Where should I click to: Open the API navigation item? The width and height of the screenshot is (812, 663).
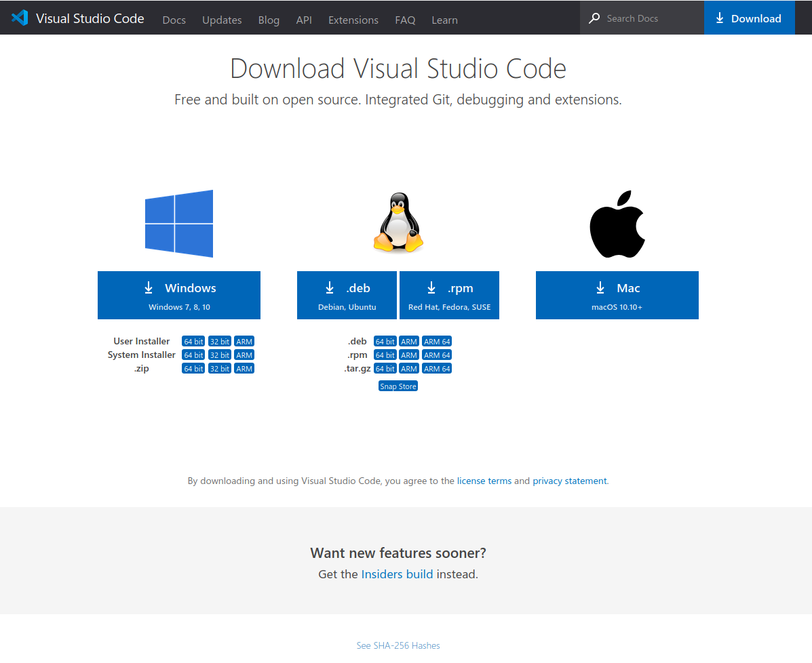pos(304,20)
